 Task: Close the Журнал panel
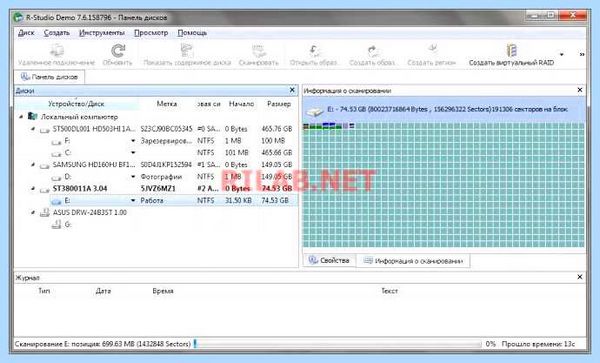click(x=579, y=277)
